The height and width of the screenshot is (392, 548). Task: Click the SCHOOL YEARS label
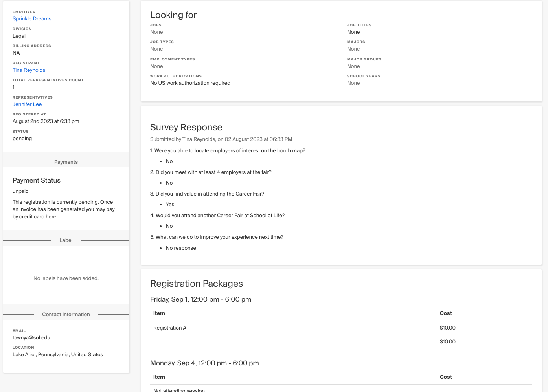coord(364,76)
